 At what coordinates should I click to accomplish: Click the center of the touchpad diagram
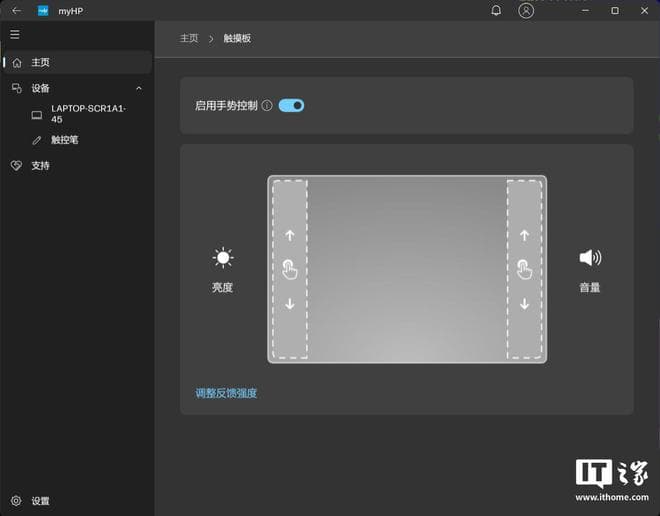click(407, 269)
